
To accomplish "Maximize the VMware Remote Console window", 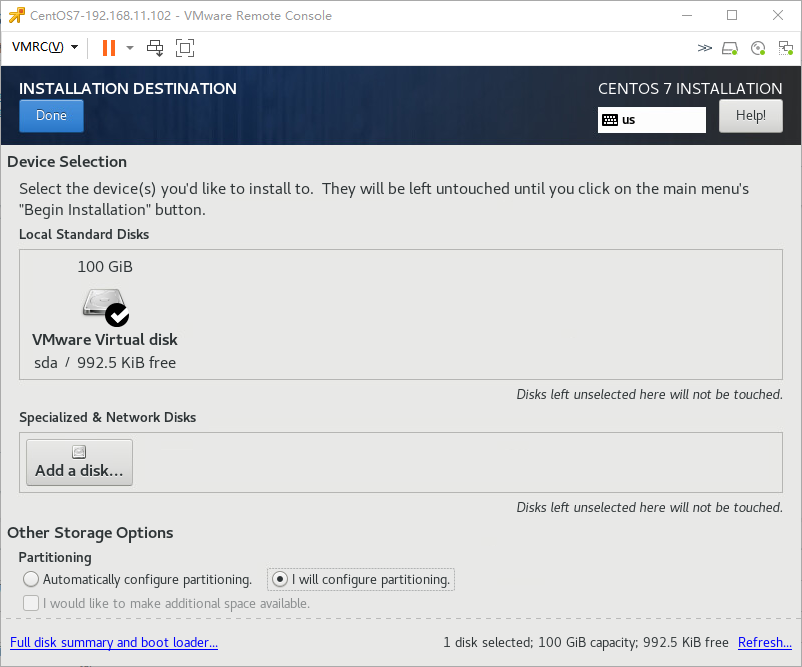I will point(732,15).
